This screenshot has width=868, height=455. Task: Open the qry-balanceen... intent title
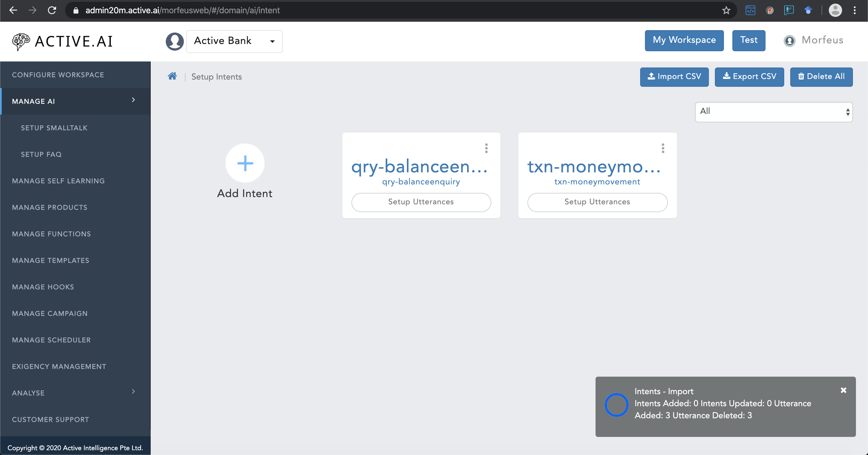[x=420, y=166]
